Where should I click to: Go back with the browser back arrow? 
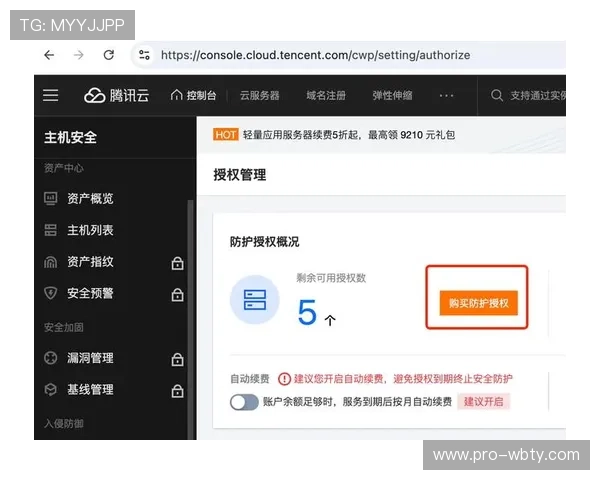pos(49,55)
